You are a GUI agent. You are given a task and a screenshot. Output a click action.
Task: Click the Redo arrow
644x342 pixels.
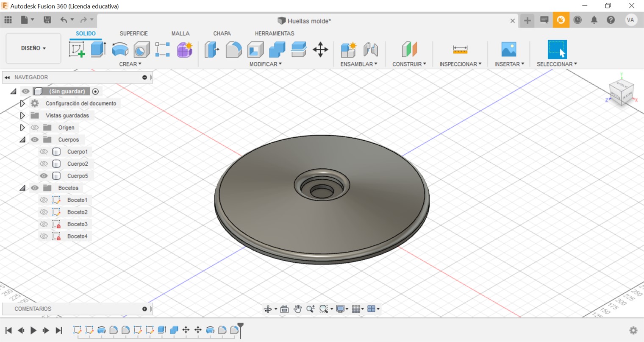pos(83,20)
